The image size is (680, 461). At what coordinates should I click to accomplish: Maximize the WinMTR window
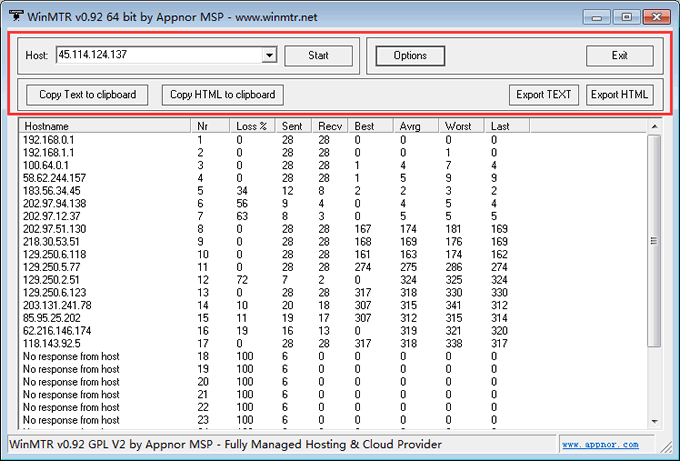(x=626, y=15)
